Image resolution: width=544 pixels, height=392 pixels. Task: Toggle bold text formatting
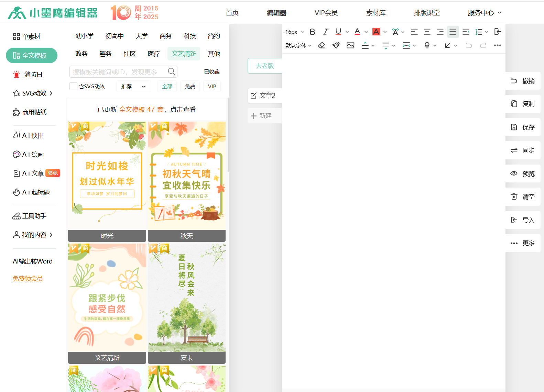(312, 32)
